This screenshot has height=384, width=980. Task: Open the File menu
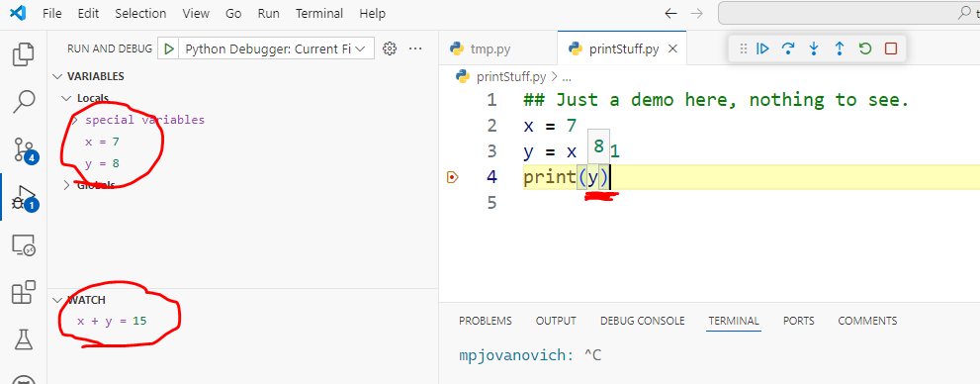pyautogui.click(x=51, y=13)
